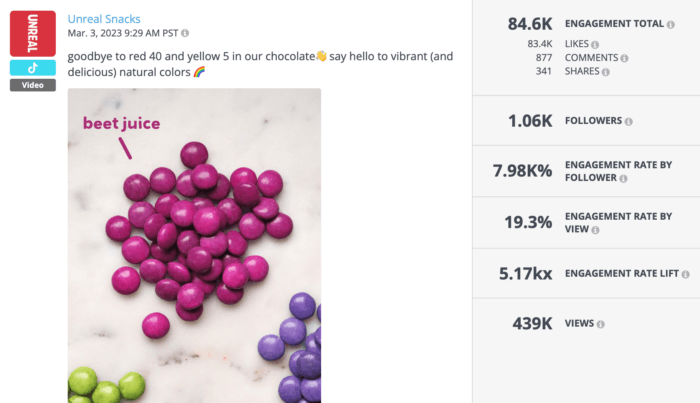Screen dimensions: 700x403
Task: Click the red UNREAL brand logo
Action: [33, 34]
